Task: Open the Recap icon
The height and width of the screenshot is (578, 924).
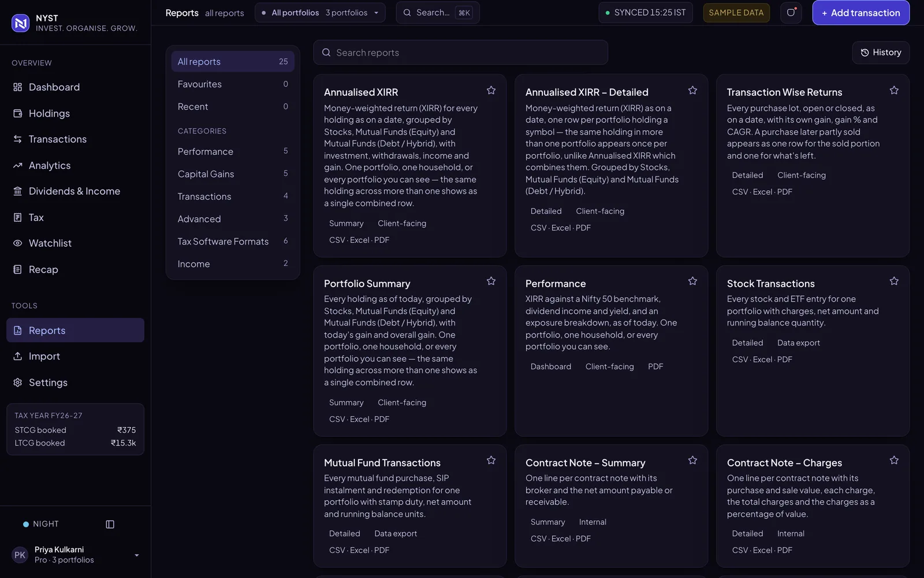Action: tap(18, 269)
